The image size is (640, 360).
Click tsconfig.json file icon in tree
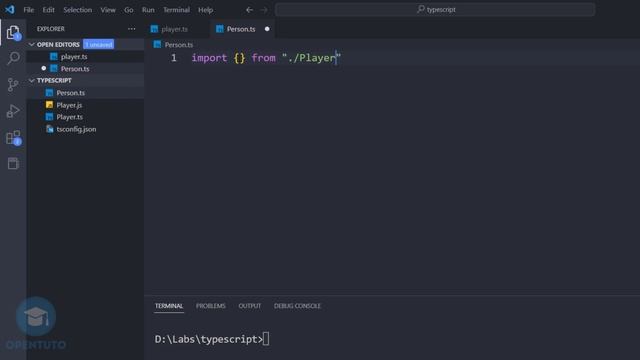49,129
